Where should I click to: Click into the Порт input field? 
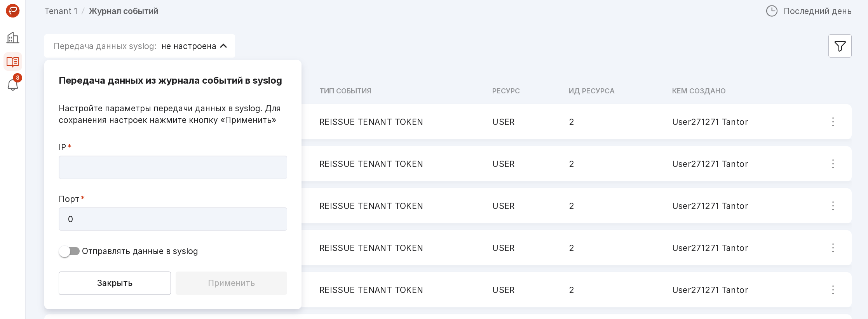(x=173, y=219)
